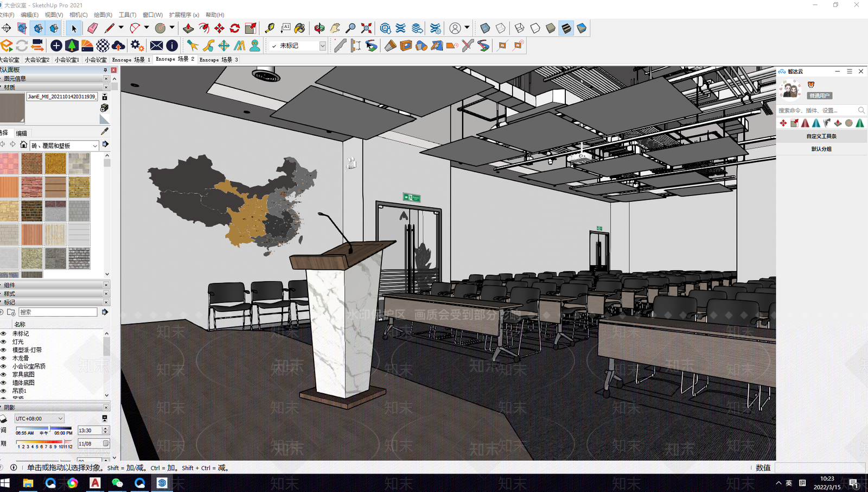Hide the 家具底图 tag
The image size is (868, 492).
point(3,374)
